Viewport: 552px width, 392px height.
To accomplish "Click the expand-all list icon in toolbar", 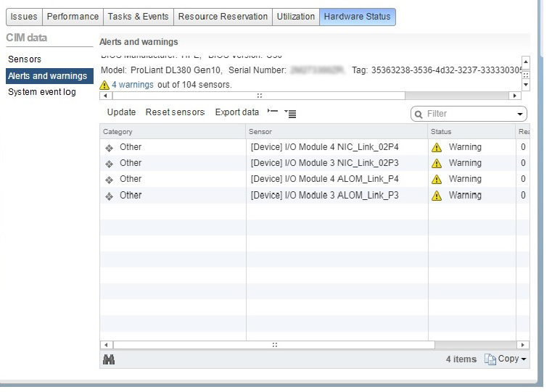I will pyautogui.click(x=290, y=113).
